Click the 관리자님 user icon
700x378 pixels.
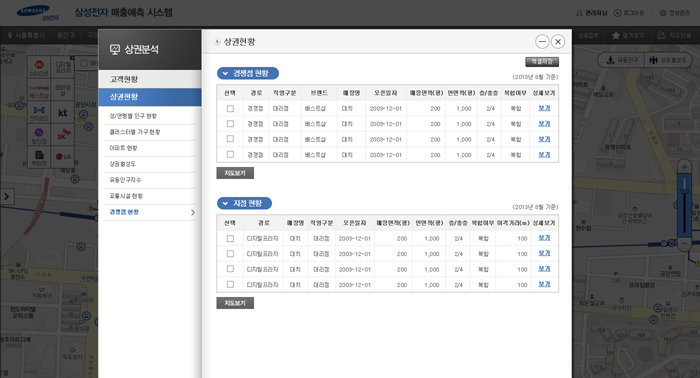[579, 13]
